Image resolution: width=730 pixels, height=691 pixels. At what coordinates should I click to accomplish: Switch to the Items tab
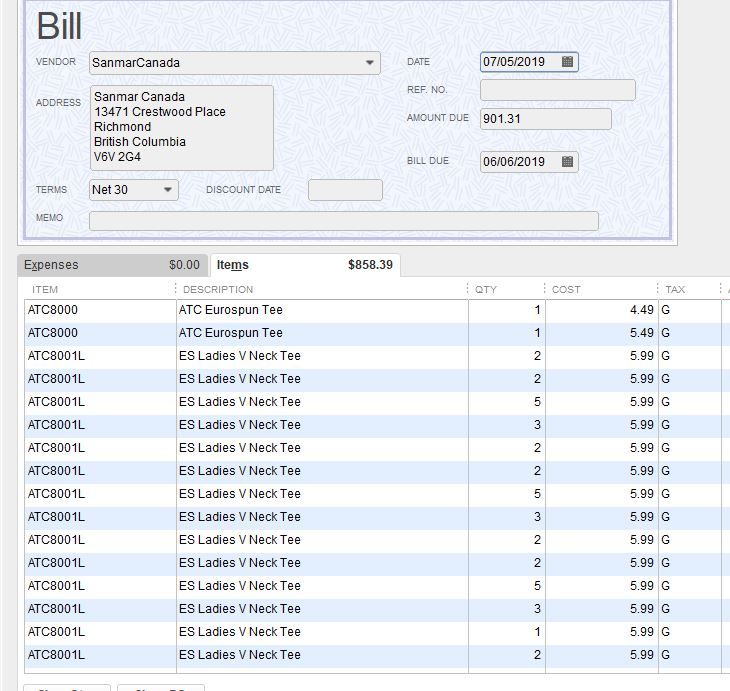(x=305, y=265)
